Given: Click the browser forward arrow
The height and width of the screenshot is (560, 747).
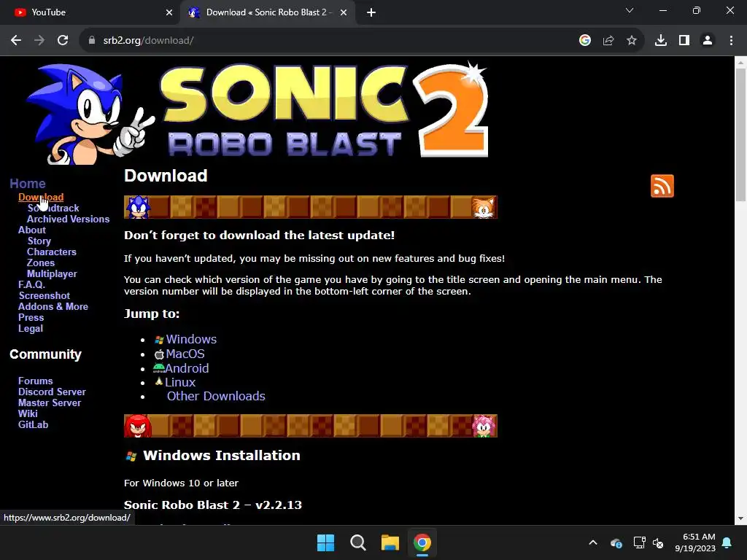Looking at the screenshot, I should 39,41.
